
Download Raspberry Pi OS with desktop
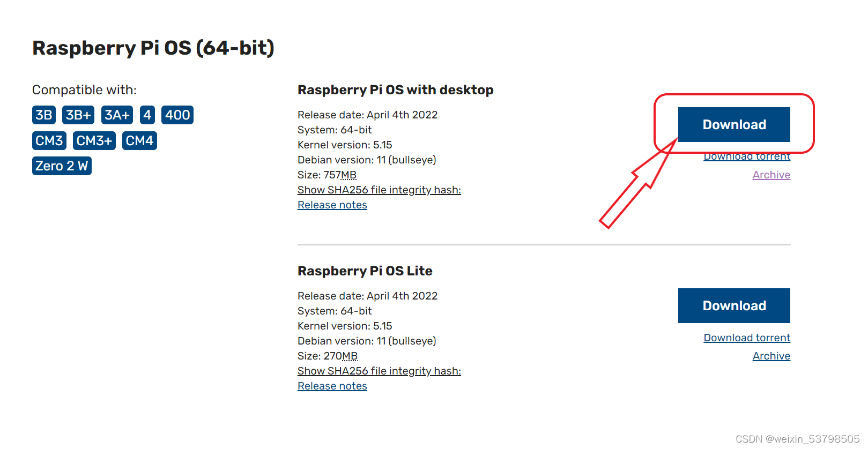(x=734, y=125)
